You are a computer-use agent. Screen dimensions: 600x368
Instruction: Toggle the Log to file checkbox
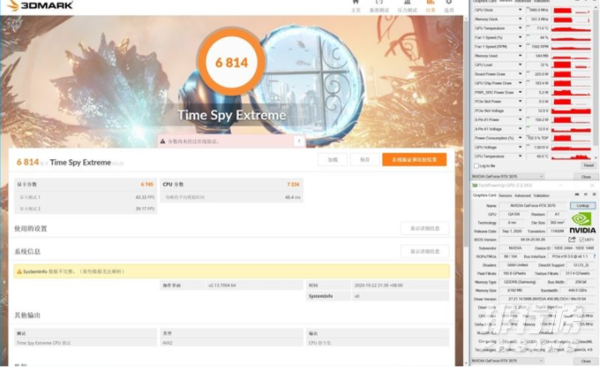(476, 166)
